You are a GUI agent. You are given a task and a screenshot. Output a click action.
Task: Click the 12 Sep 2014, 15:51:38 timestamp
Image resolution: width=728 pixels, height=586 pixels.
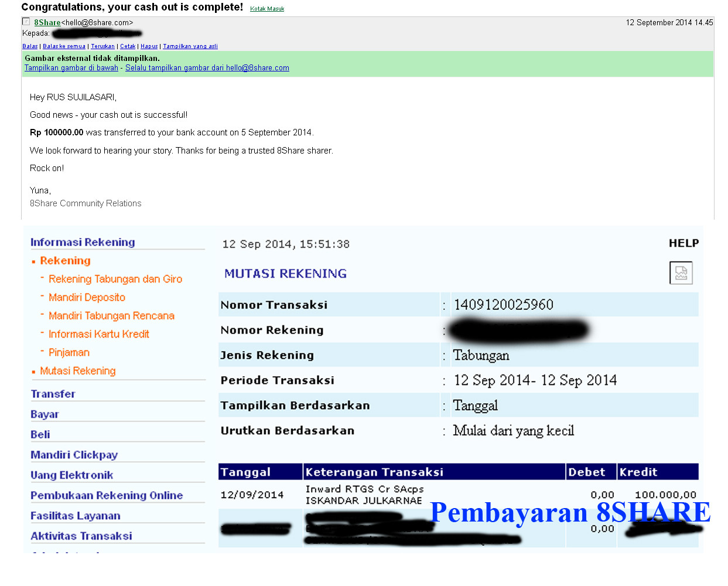click(x=286, y=244)
